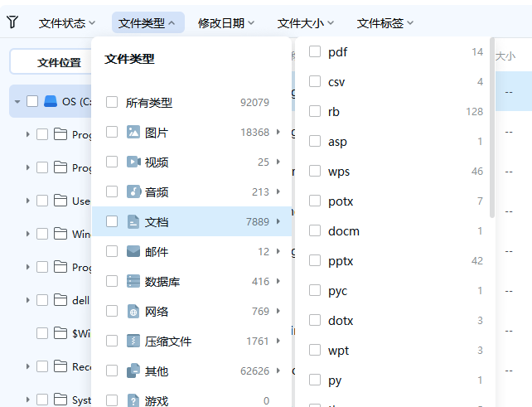The width and height of the screenshot is (532, 407).
Task: Select the rb extension entry
Action: 395,111
